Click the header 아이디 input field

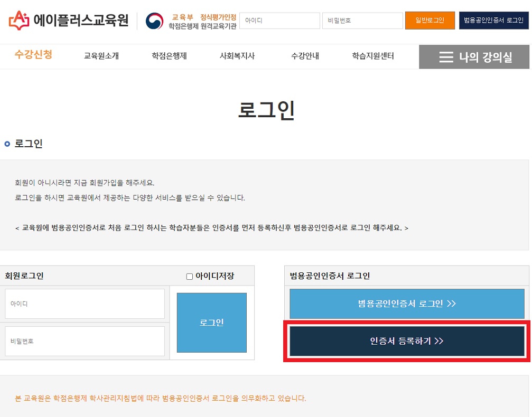point(281,20)
